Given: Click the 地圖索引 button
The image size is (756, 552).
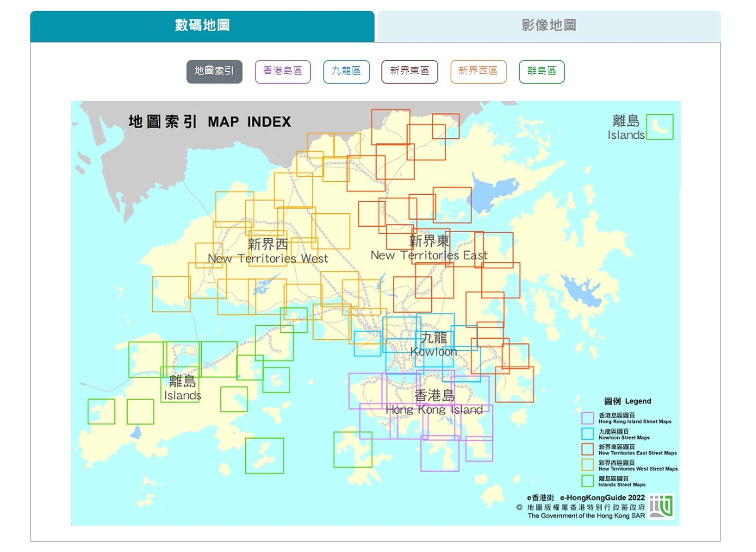Looking at the screenshot, I should 214,71.
